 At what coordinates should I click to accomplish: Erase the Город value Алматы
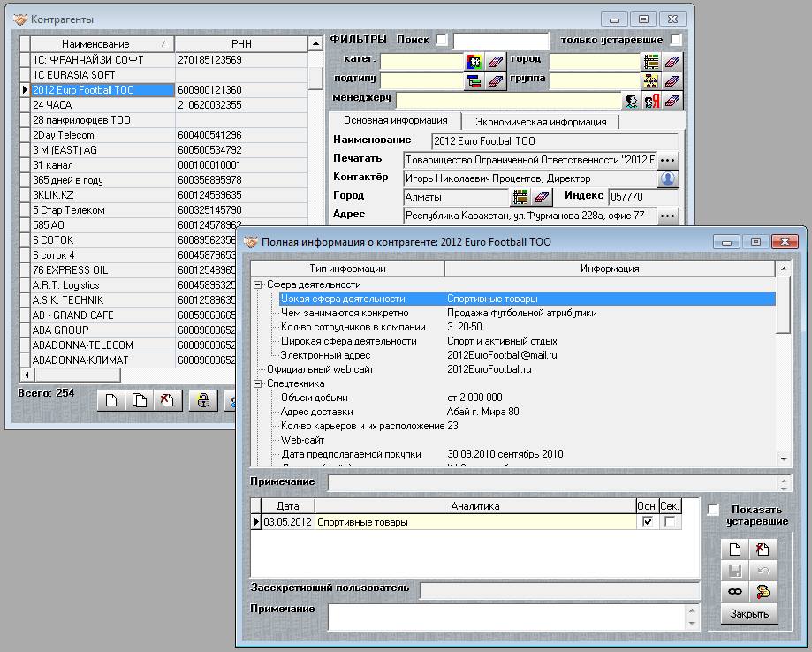[542, 197]
